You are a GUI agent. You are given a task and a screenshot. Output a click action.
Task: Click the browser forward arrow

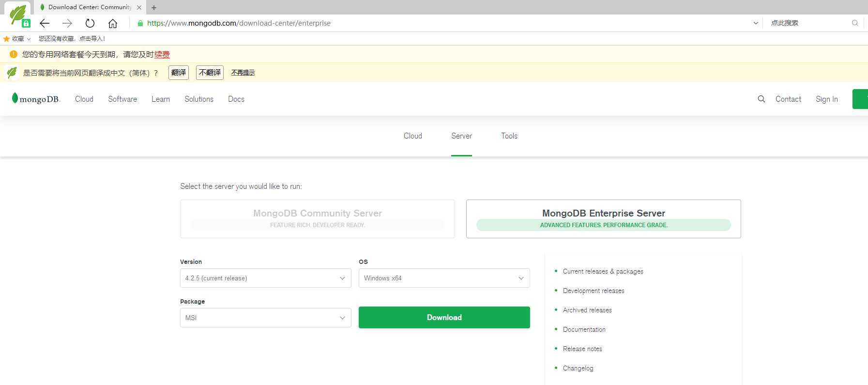(67, 23)
